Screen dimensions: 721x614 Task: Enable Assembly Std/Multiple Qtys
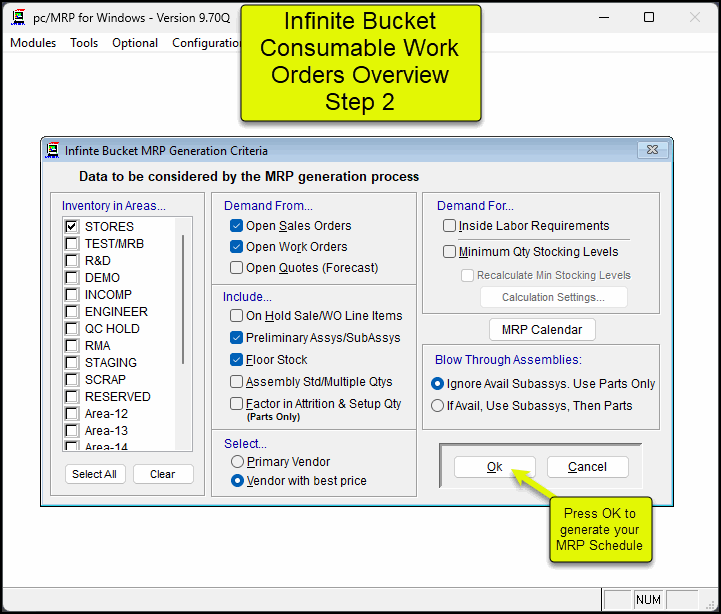pos(236,382)
